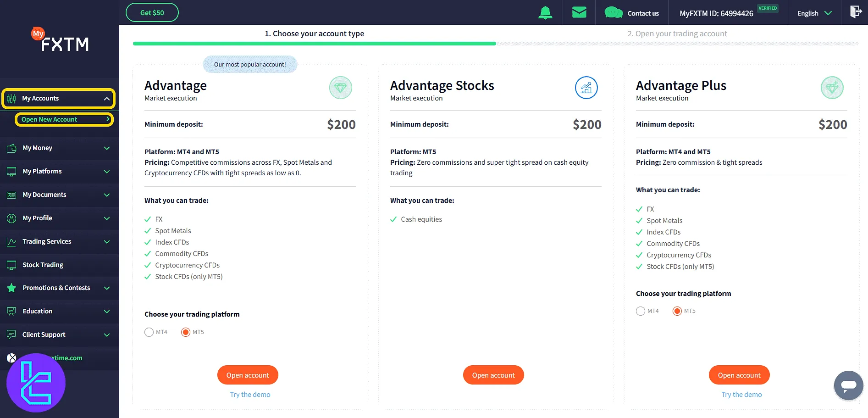868x418 pixels.
Task: Click the logout icon in top bar
Action: (855, 12)
